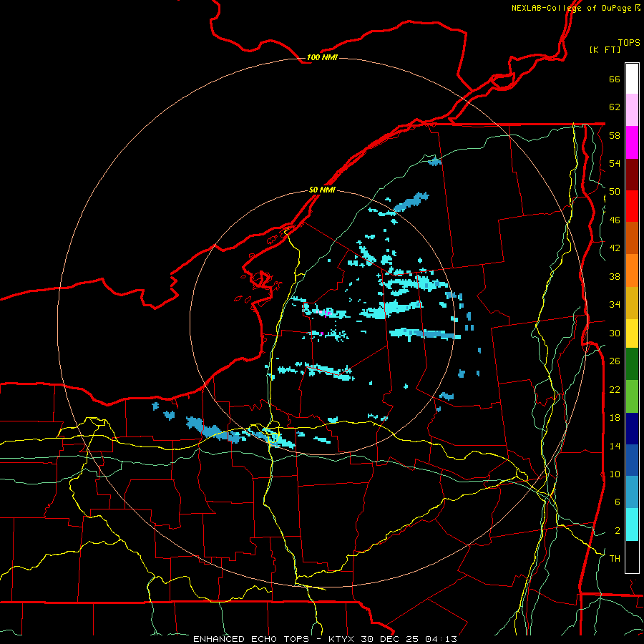The image size is (644, 644).
Task: Pick the dark green legend swatch
Action: click(x=632, y=364)
